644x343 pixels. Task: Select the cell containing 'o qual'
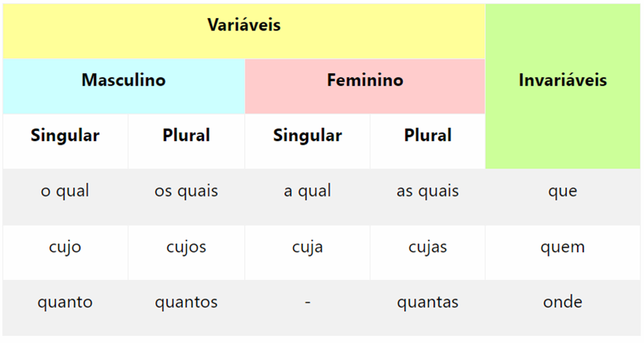click(x=65, y=191)
